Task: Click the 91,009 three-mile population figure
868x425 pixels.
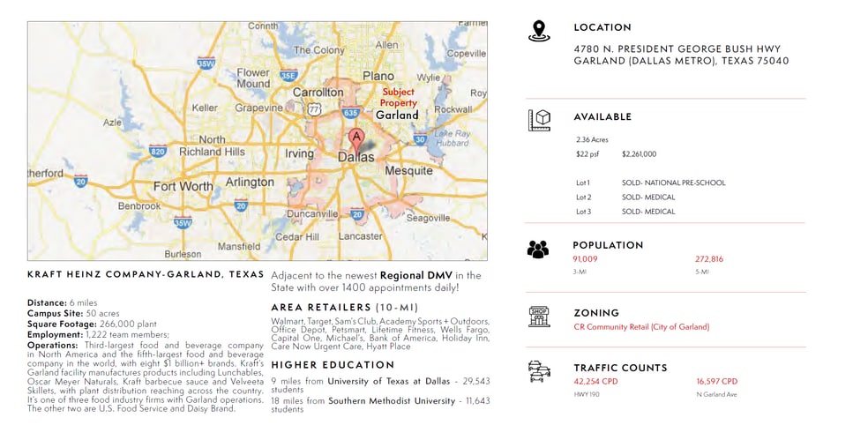Action: click(585, 259)
